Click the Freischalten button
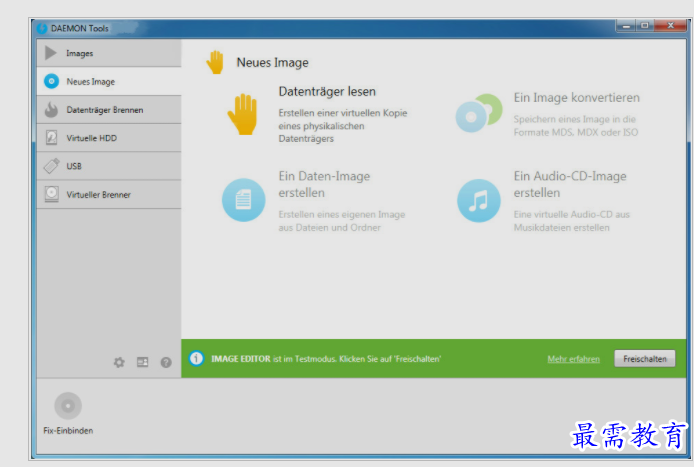694x467 pixels. (644, 359)
